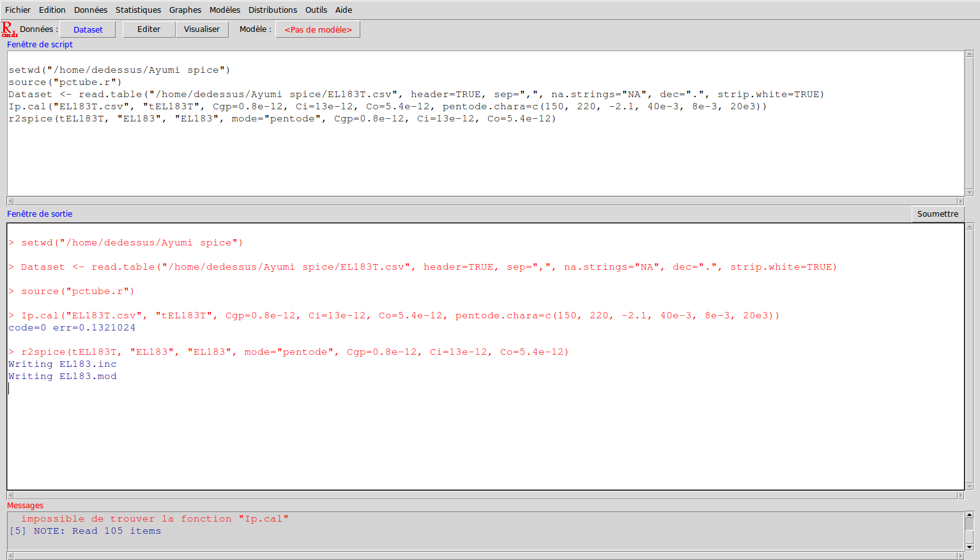Click output window scroll-up arrow
The width and height of the screenshot is (980, 560).
point(970,226)
